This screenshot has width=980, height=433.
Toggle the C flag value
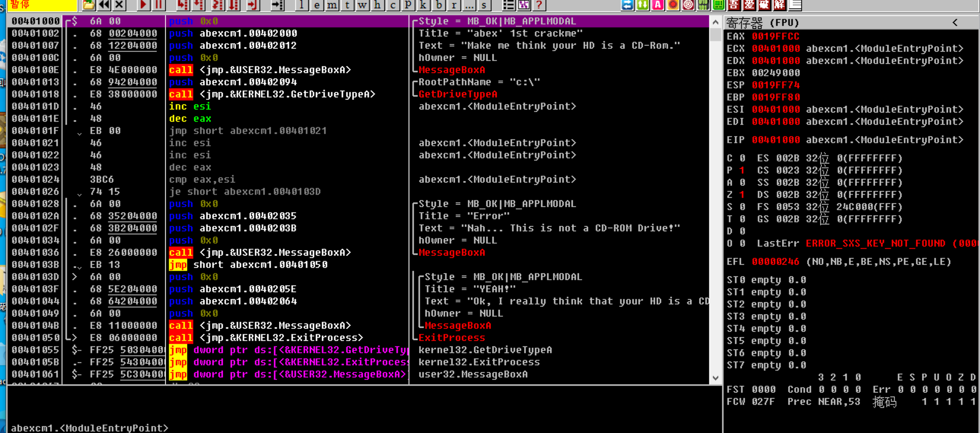click(742, 158)
